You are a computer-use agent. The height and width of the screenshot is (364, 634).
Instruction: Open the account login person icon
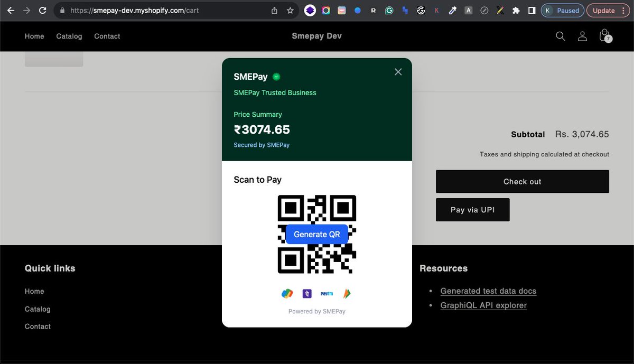tap(582, 36)
